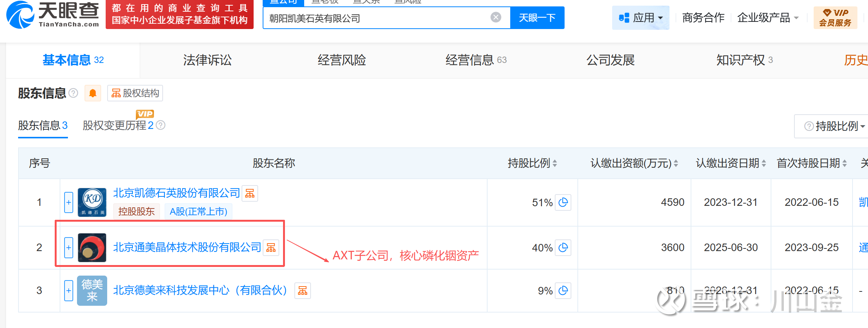Open pie chart icon beside 51%
868x328 pixels.
[563, 202]
